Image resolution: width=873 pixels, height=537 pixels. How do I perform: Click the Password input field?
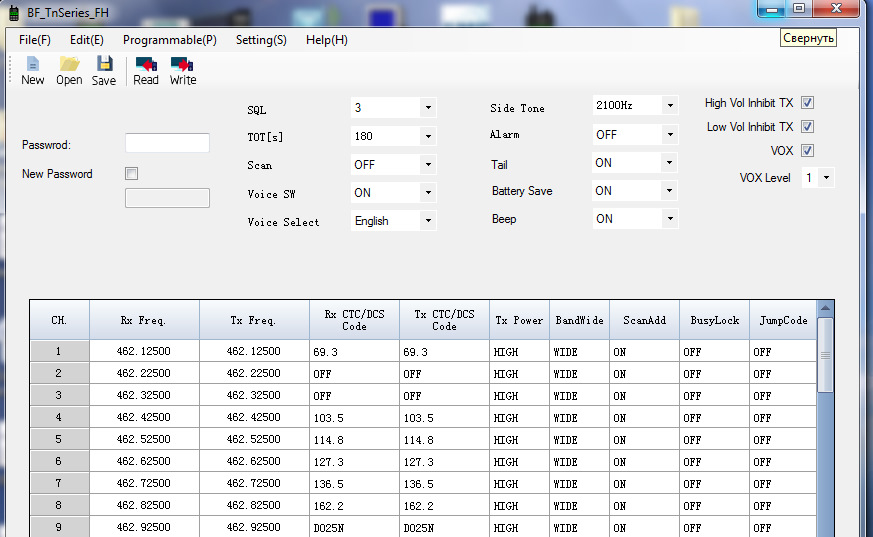click(x=167, y=144)
